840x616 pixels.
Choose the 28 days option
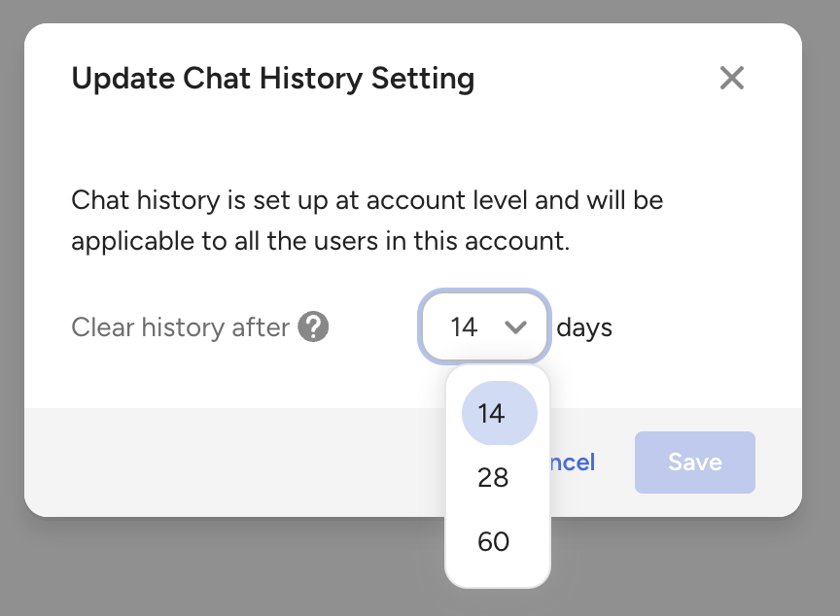pos(493,477)
